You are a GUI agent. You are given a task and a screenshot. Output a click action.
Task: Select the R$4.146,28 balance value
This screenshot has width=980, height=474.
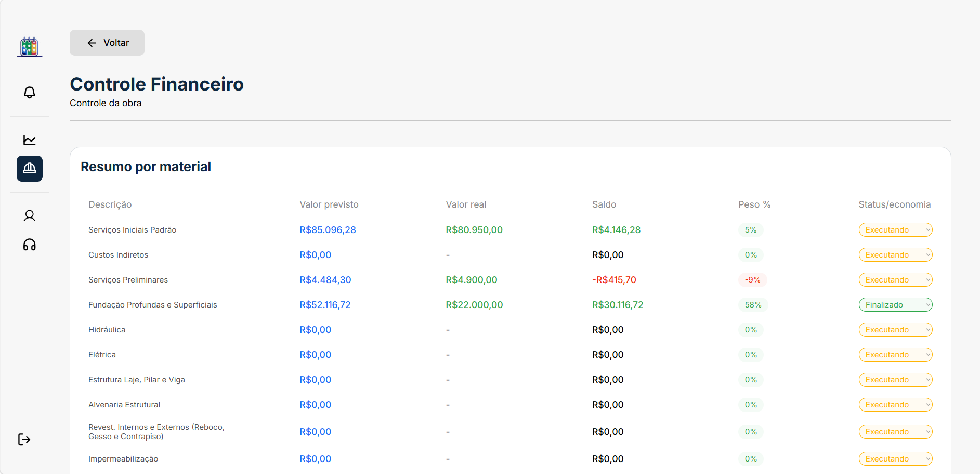tap(617, 230)
